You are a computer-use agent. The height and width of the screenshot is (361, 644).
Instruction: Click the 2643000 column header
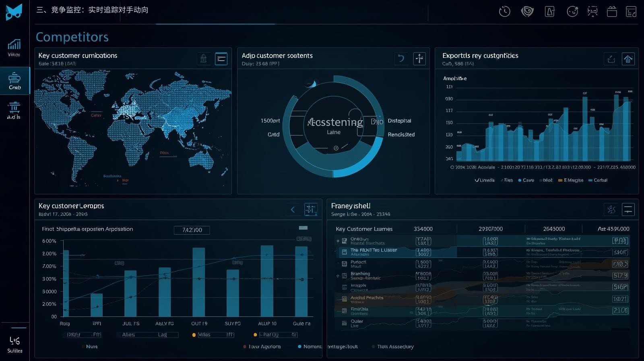point(554,229)
